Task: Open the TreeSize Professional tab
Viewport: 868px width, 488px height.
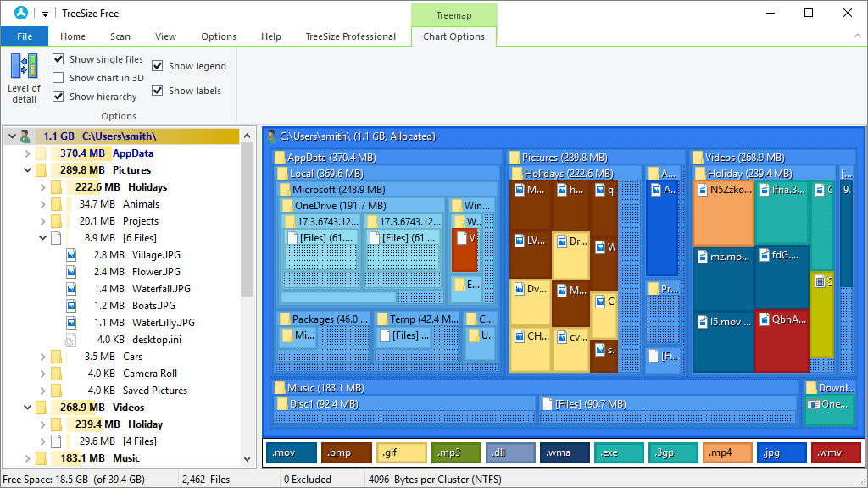Action: pos(350,36)
